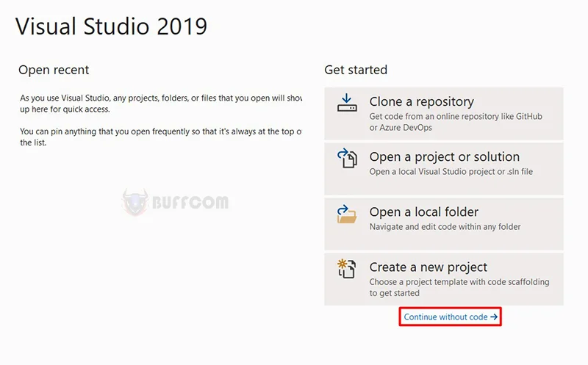Image resolution: width=588 pixels, height=365 pixels.
Task: Click text "Choose a project template with code scaffolding"
Action: (459, 282)
